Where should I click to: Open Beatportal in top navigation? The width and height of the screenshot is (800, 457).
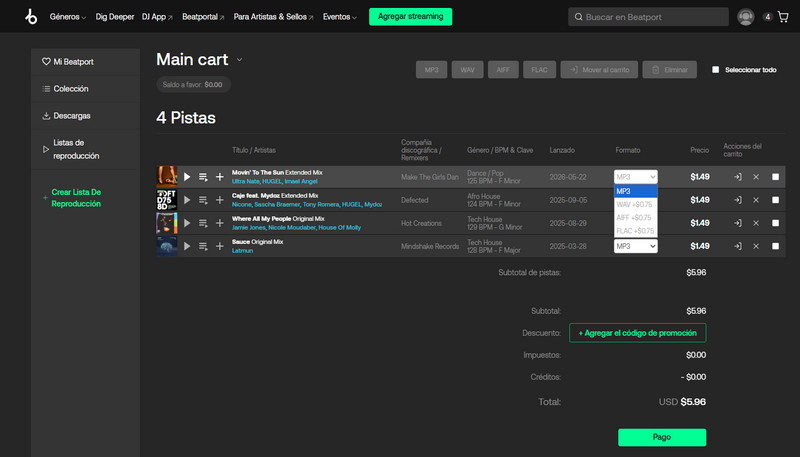point(203,17)
